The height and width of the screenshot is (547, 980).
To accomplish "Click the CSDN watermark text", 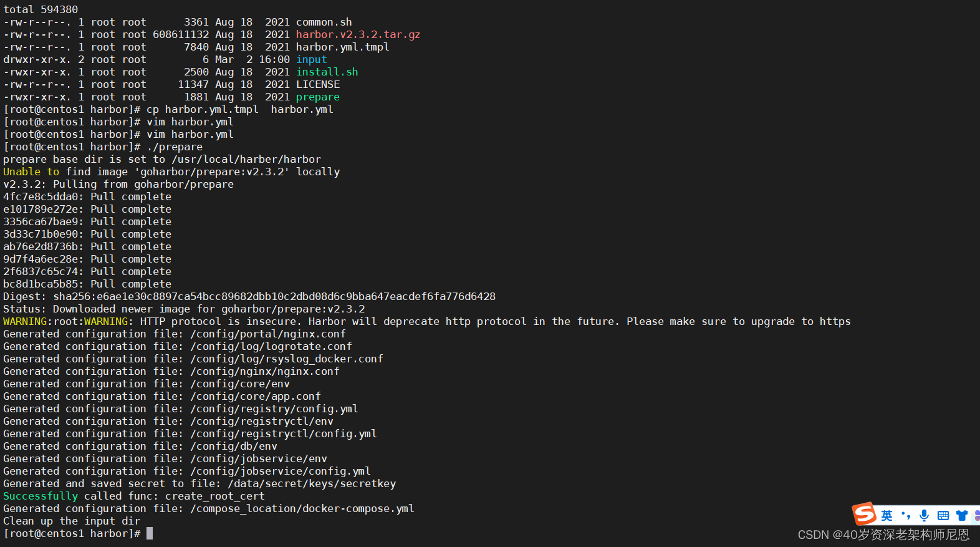I will (883, 535).
